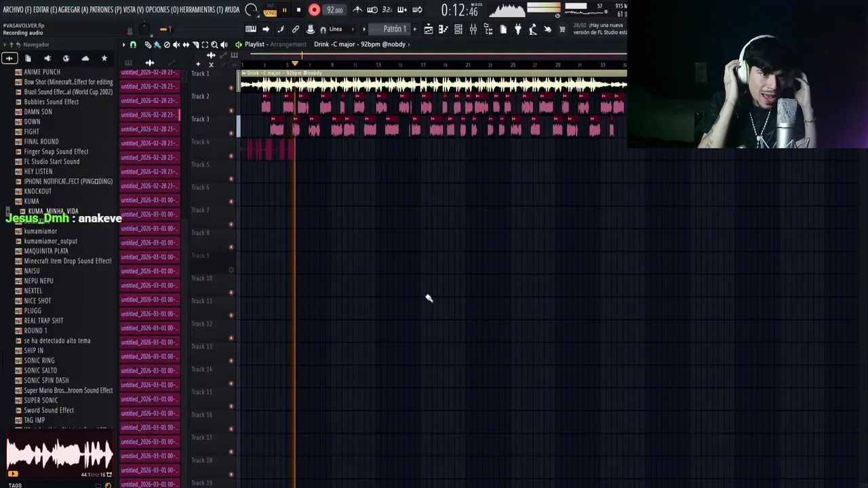The image size is (868, 488).
Task: Toggle the 3.2.1 recording countdown
Action: pos(387,10)
